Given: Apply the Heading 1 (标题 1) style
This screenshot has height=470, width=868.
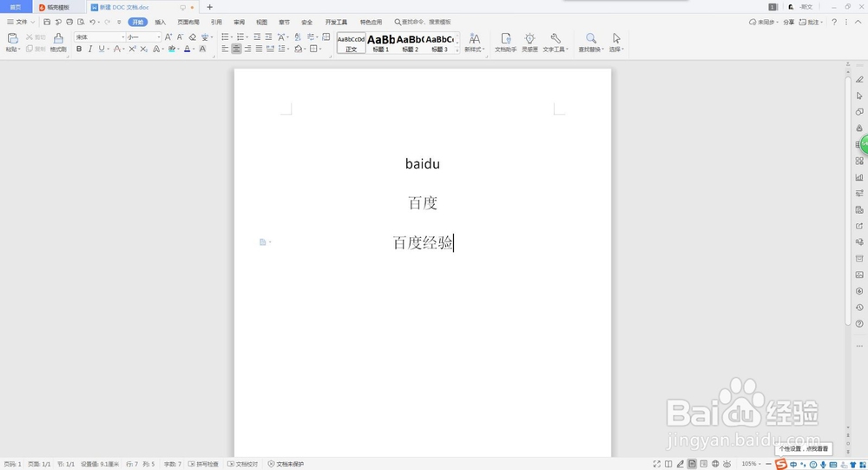Looking at the screenshot, I should tap(381, 43).
